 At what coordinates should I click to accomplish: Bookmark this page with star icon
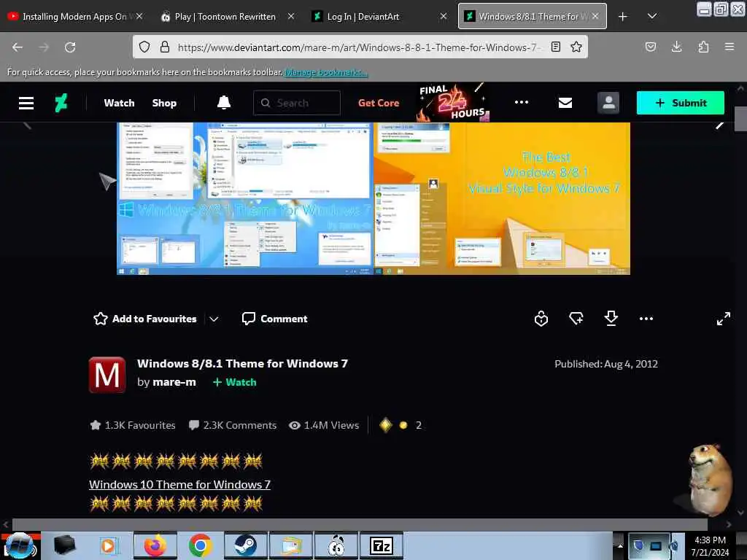[576, 47]
